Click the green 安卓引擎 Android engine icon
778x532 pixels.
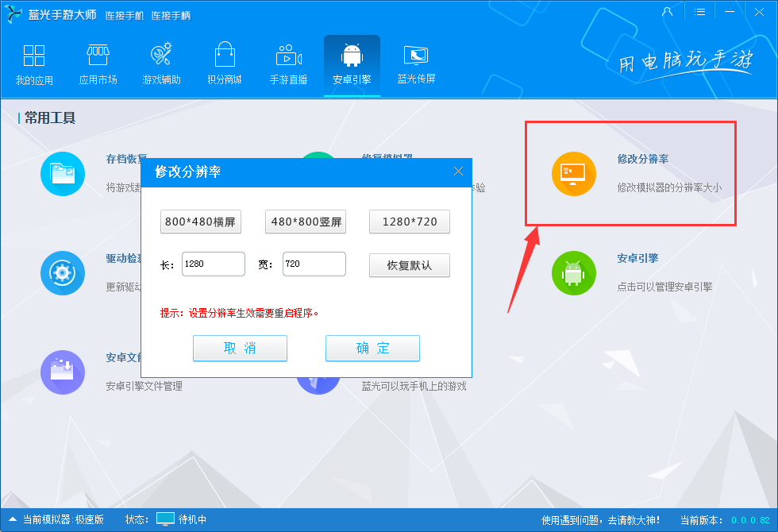(573, 273)
